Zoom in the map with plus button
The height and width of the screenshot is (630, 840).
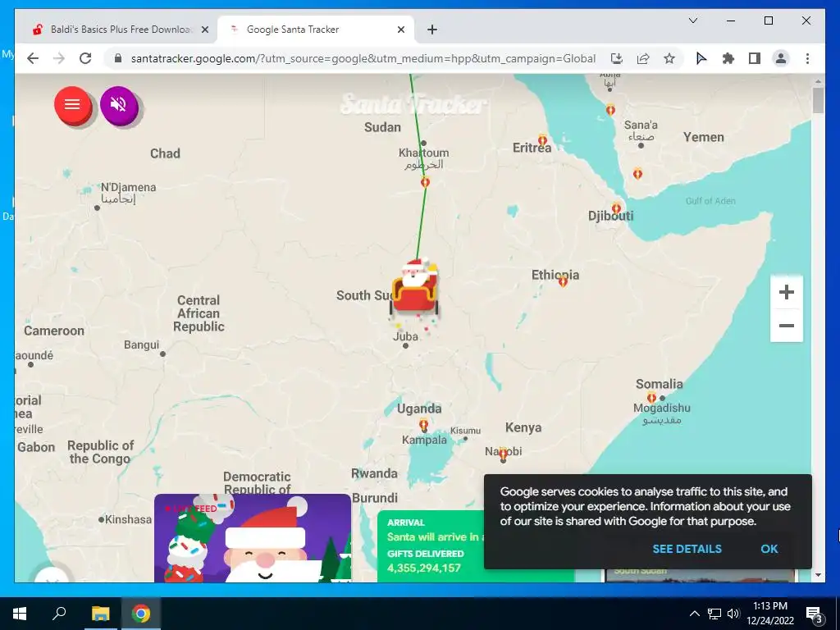786,292
